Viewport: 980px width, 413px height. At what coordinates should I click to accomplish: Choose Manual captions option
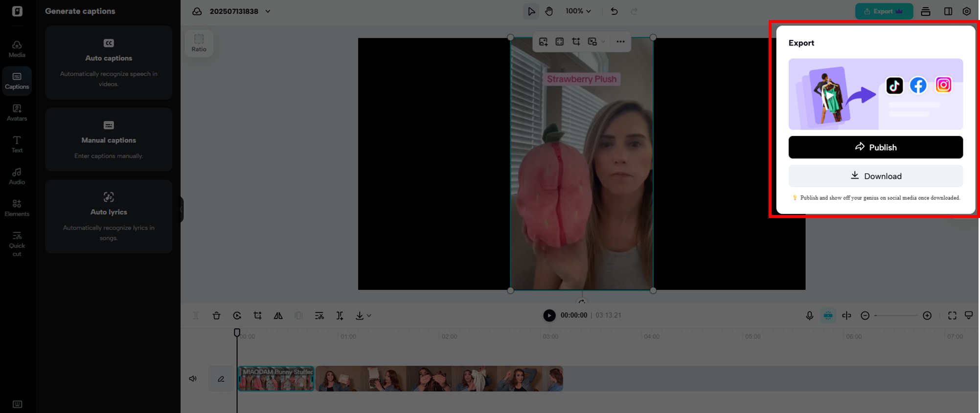(x=109, y=139)
